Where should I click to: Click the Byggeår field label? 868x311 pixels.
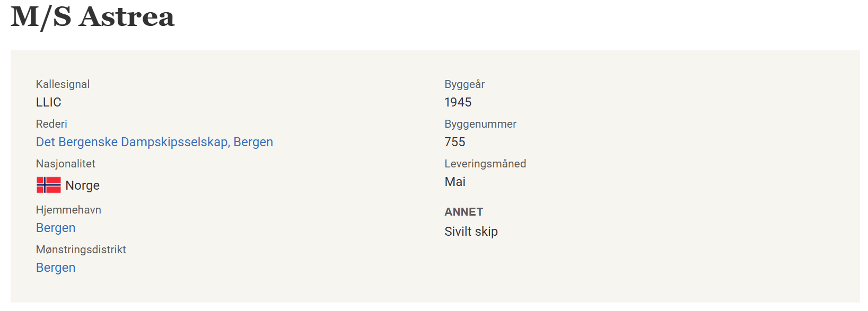click(464, 84)
